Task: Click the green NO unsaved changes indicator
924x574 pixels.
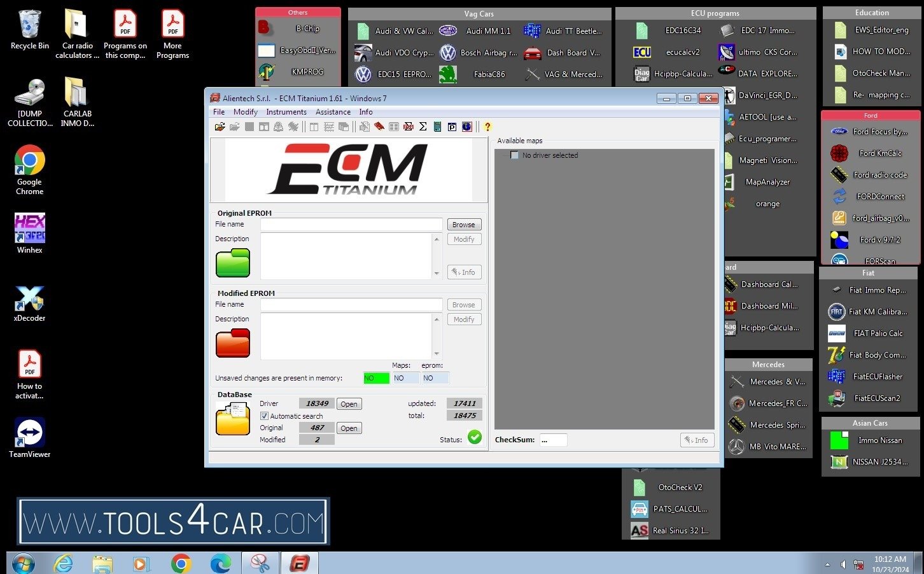Action: (376, 378)
